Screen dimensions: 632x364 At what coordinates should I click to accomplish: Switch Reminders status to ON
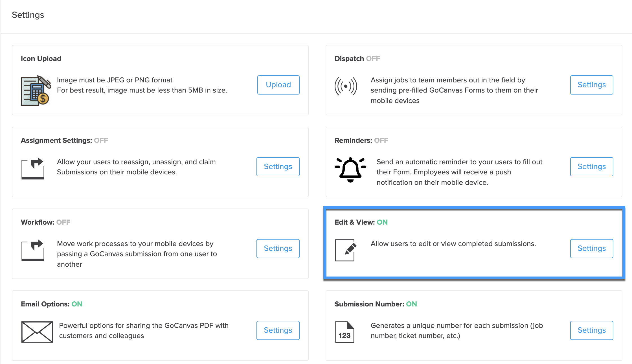(381, 140)
